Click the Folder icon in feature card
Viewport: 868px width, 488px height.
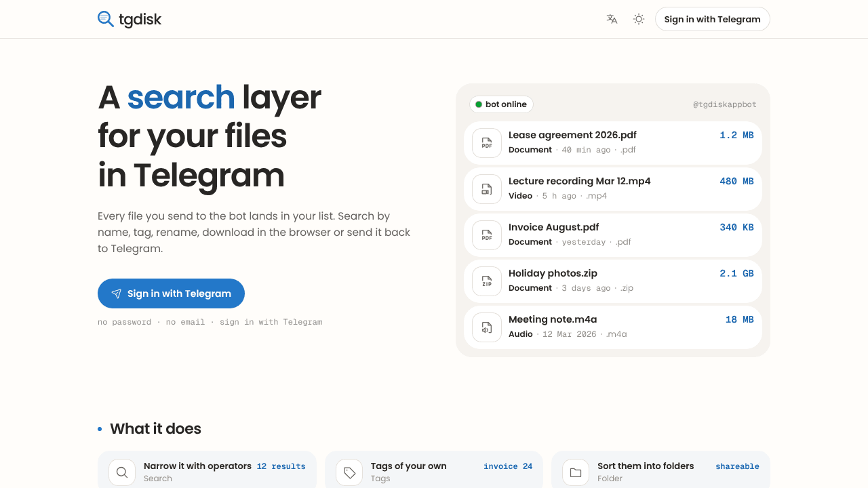click(x=576, y=472)
